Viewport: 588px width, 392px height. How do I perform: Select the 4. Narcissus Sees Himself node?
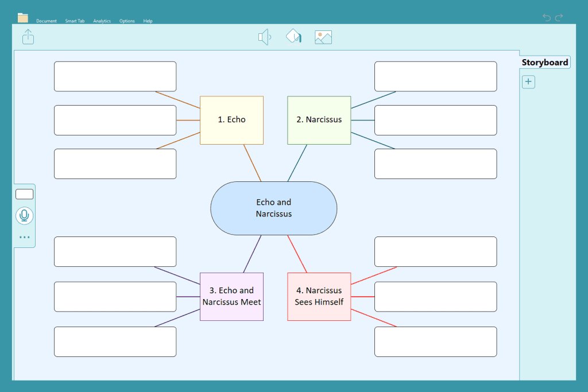pyautogui.click(x=319, y=296)
